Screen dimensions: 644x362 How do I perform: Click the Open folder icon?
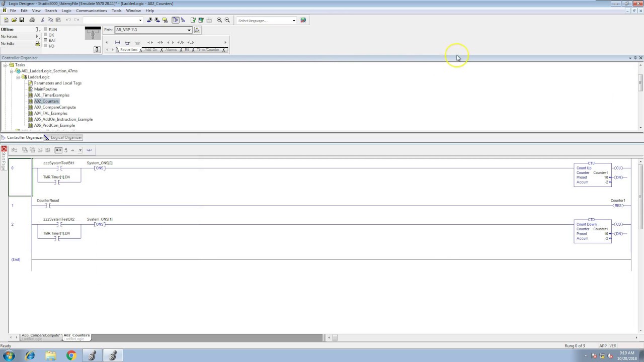click(x=14, y=20)
